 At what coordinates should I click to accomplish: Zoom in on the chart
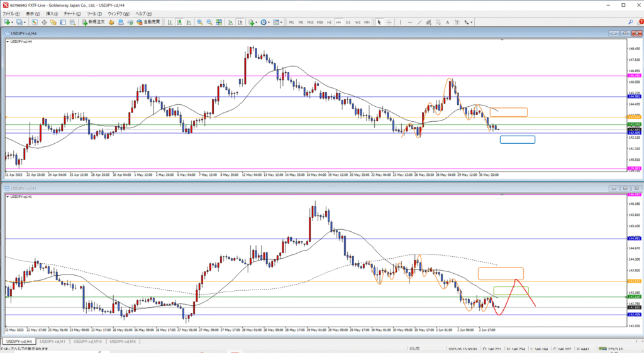(199, 22)
